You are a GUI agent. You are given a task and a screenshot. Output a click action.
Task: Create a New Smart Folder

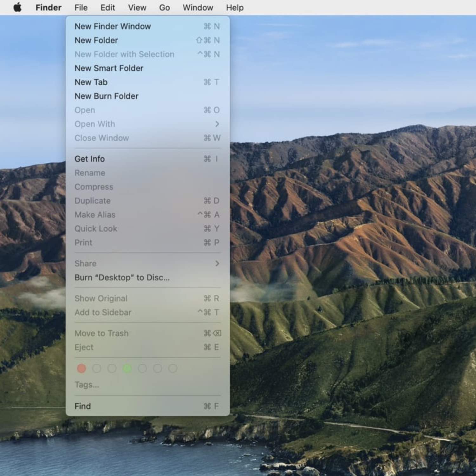[147, 68]
